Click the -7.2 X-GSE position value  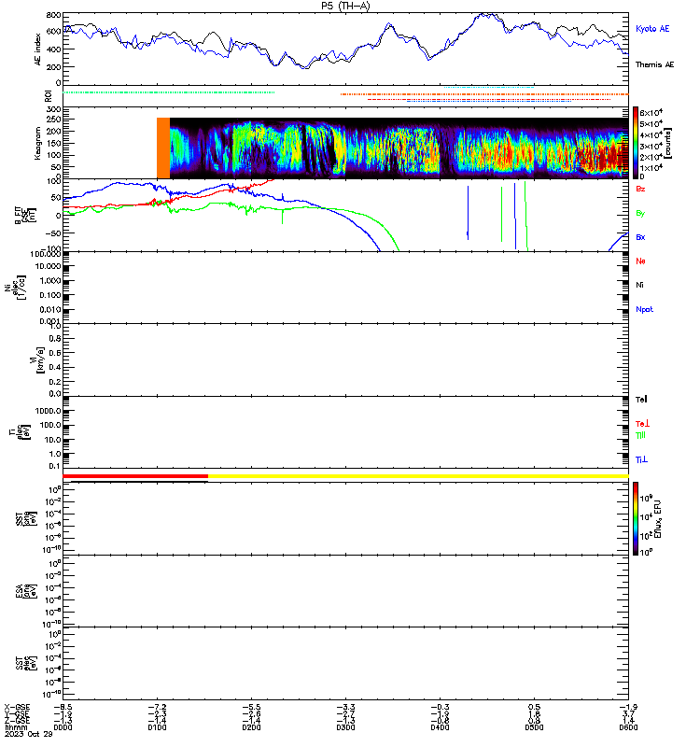(x=157, y=707)
